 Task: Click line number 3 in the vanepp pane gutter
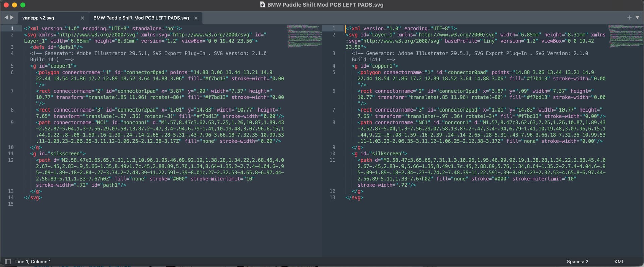[12, 47]
